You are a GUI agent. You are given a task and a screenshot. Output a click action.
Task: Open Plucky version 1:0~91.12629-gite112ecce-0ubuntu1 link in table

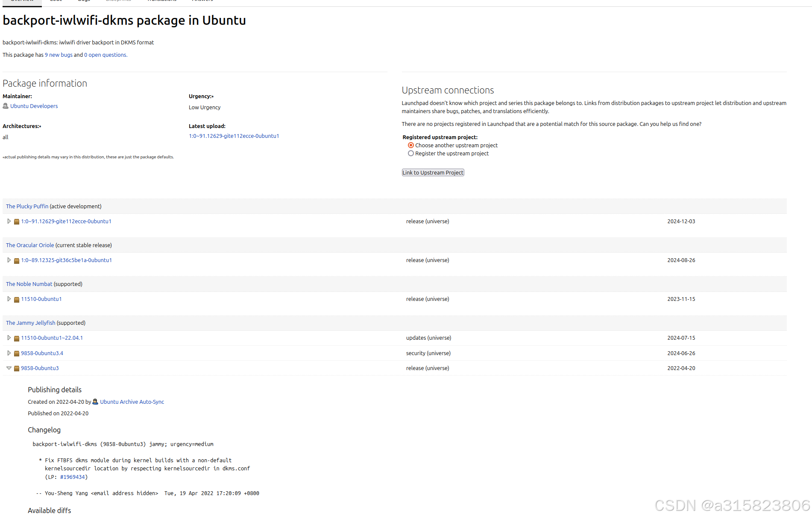[x=66, y=221]
